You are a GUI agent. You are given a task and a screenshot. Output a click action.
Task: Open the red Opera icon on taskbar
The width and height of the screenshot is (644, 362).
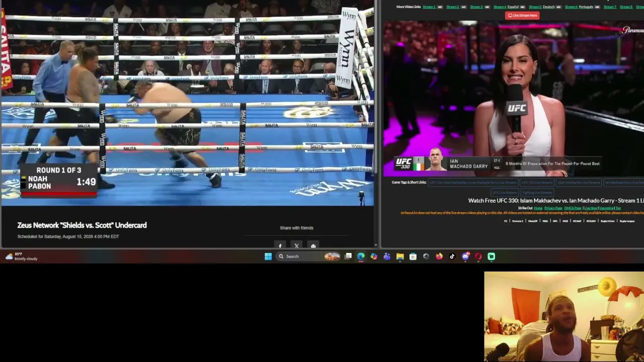(x=478, y=256)
